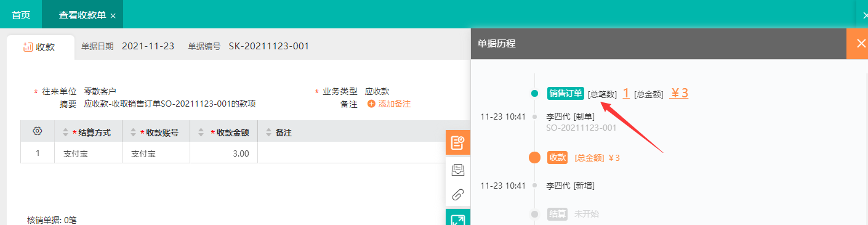Click the grey 结算 stage tag
The image size is (868, 225).
557,214
